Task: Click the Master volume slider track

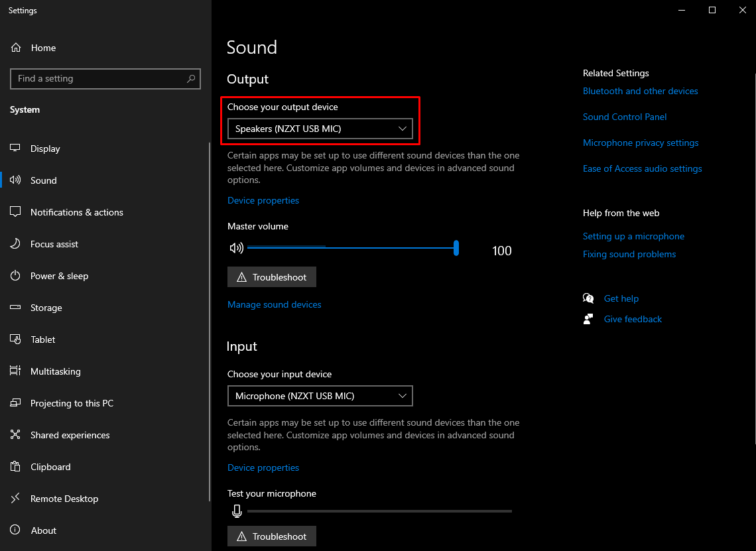Action: [x=351, y=248]
